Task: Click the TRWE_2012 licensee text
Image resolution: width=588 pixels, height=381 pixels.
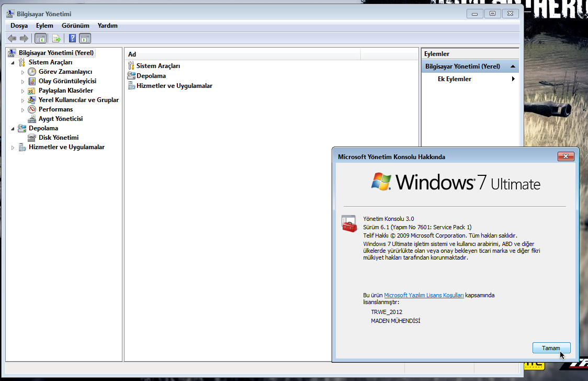Action: click(387, 312)
